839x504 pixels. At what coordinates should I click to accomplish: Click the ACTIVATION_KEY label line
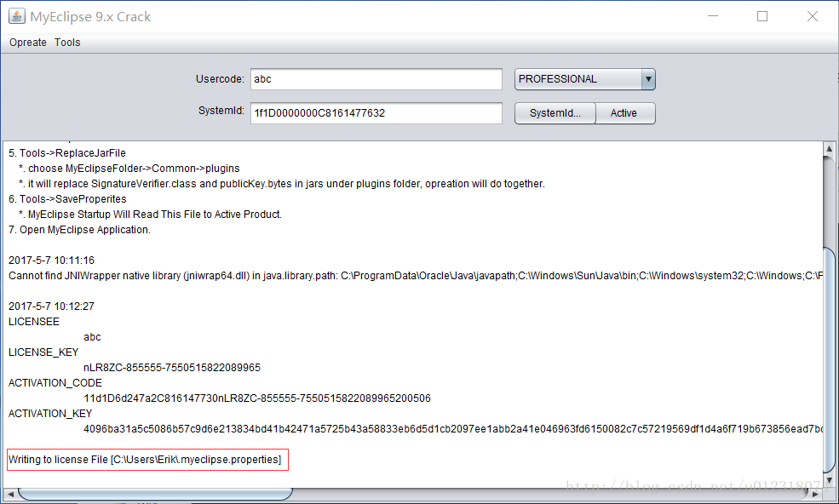[x=50, y=414]
